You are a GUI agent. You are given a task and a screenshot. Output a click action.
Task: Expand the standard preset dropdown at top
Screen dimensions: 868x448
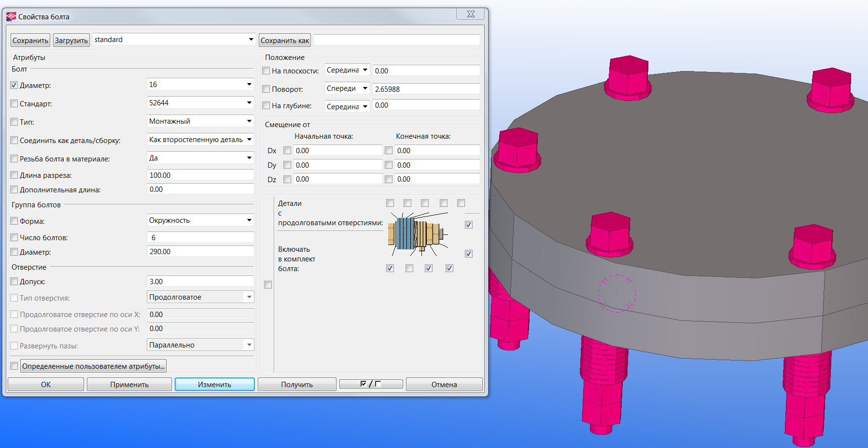251,40
